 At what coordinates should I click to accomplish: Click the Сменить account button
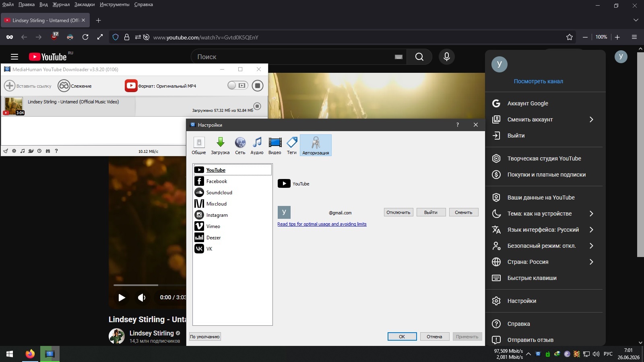pyautogui.click(x=464, y=212)
